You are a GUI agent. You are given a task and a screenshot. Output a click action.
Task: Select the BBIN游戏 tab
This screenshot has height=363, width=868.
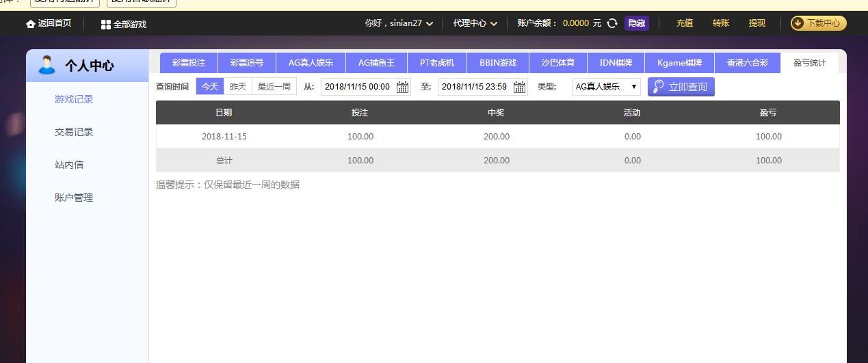click(x=498, y=63)
